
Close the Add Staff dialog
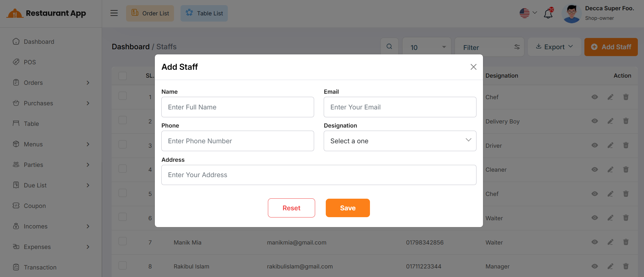pyautogui.click(x=473, y=67)
